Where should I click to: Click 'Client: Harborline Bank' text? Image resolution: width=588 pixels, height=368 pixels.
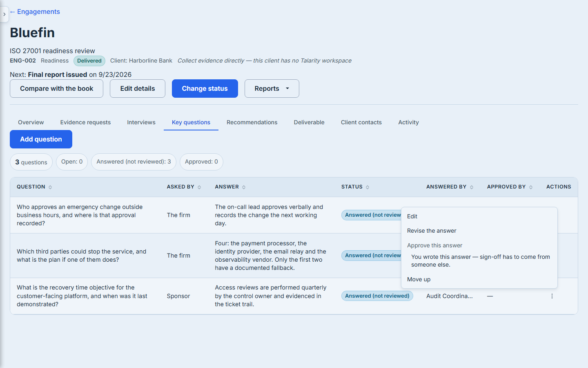141,61
